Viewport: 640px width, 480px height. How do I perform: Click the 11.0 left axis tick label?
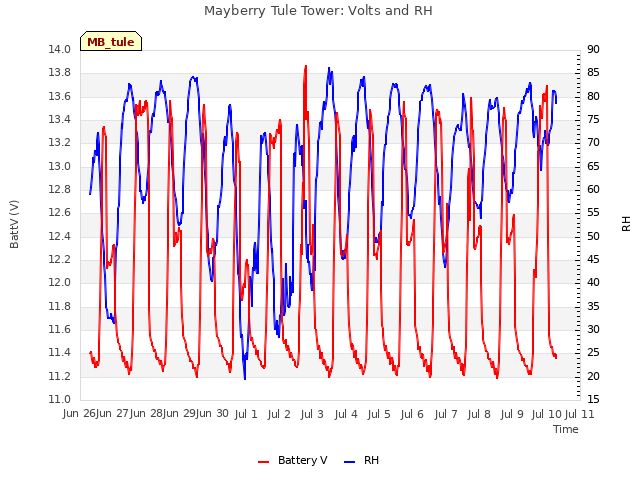60,400
